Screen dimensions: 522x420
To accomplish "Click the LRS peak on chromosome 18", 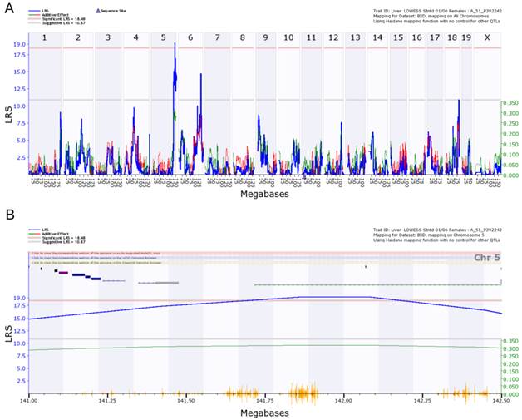I will tap(459, 103).
